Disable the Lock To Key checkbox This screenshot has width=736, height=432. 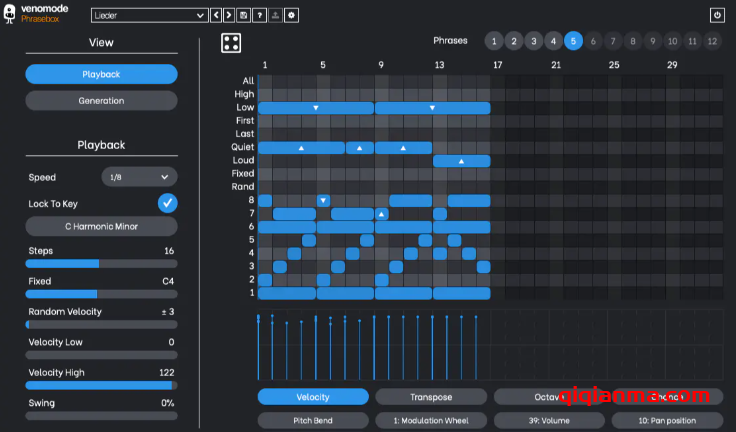pyautogui.click(x=168, y=203)
